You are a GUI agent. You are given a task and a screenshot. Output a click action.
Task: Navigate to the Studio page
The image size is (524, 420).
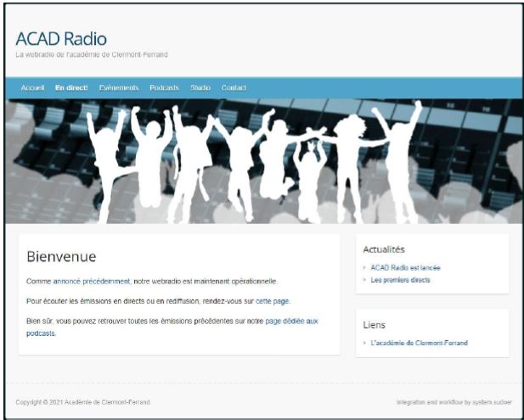200,87
